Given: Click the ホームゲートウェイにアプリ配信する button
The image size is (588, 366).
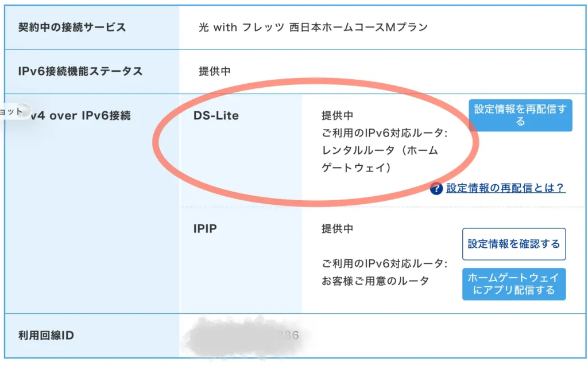Looking at the screenshot, I should tap(514, 284).
